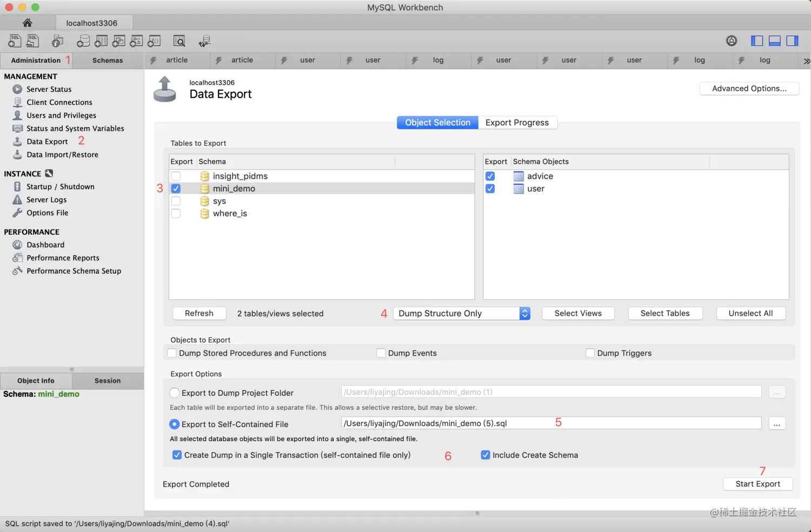This screenshot has height=532, width=811.
Task: Open the schema inspector icon
Action: 57,41
